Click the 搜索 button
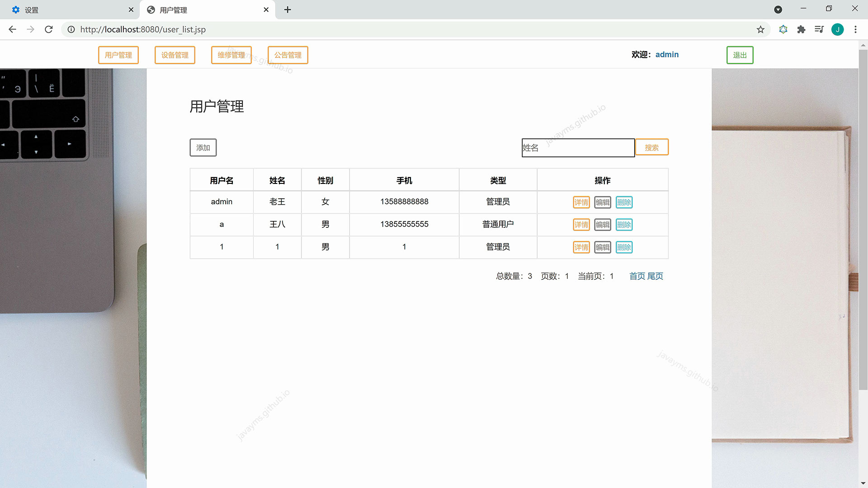Viewport: 868px width, 488px height. tap(651, 147)
